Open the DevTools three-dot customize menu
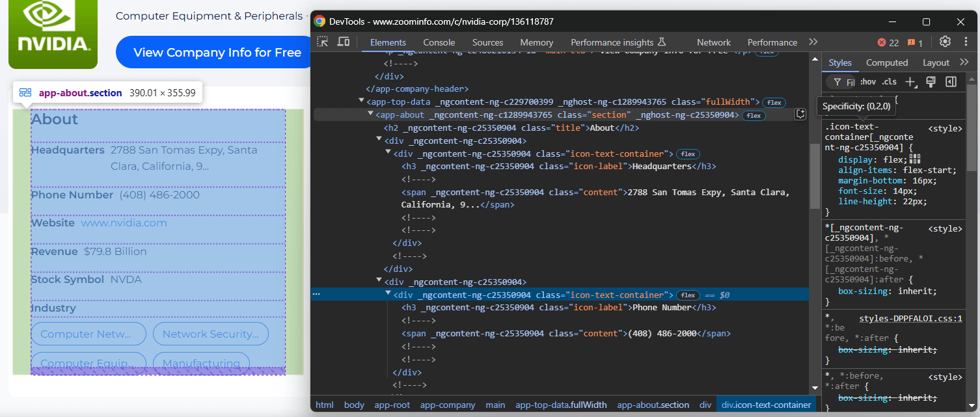 click(x=964, y=42)
